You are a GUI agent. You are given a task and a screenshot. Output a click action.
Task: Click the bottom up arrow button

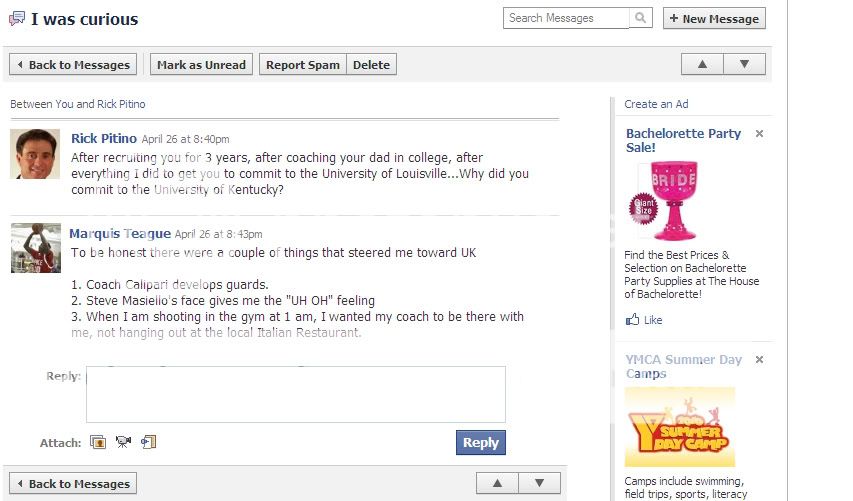point(497,483)
